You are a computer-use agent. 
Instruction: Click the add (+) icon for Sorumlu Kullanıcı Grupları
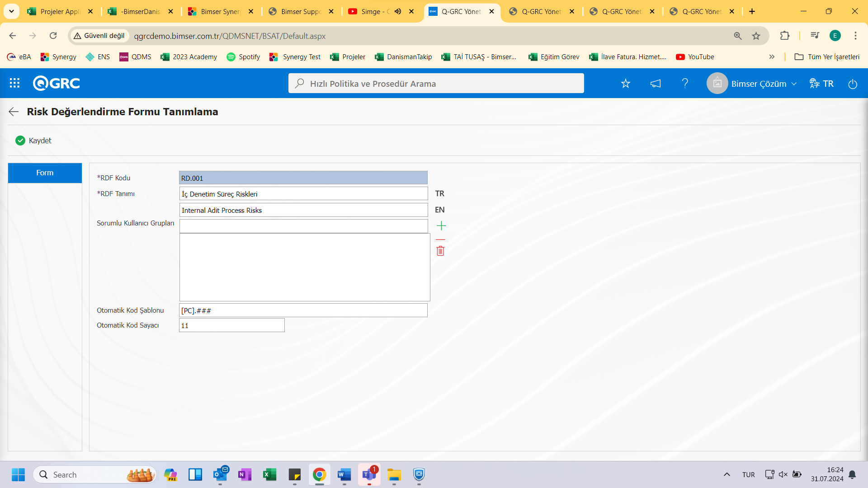click(441, 226)
